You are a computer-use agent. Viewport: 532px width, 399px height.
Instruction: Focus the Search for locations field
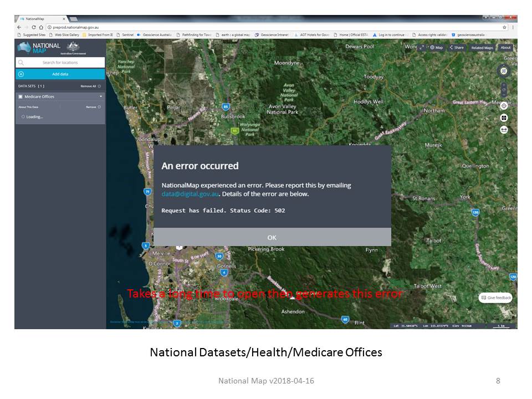pyautogui.click(x=60, y=63)
